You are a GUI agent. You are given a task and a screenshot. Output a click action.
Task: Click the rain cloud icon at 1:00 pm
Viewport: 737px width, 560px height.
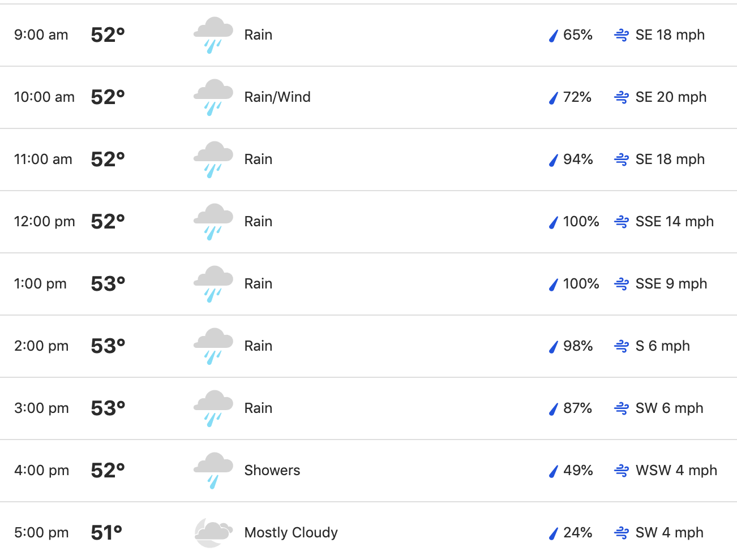(x=213, y=284)
